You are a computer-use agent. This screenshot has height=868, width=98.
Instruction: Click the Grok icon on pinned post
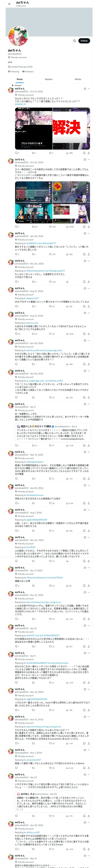(84, 89)
